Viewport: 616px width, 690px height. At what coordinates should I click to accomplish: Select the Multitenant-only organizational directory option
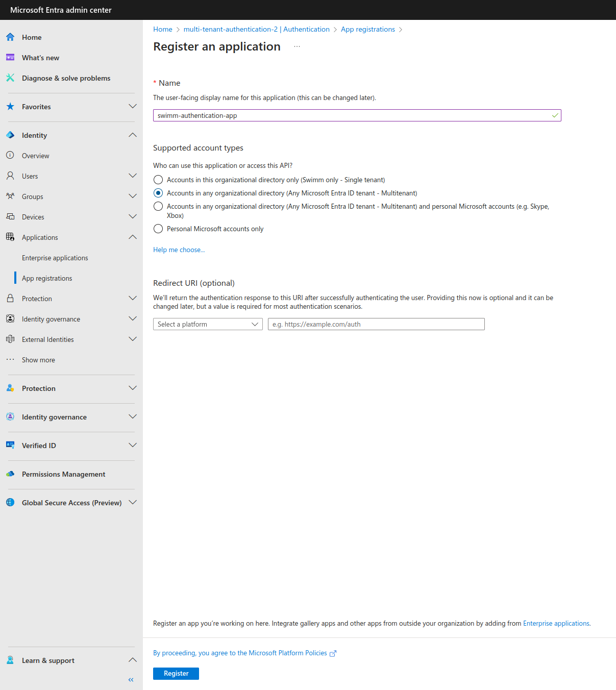click(158, 193)
